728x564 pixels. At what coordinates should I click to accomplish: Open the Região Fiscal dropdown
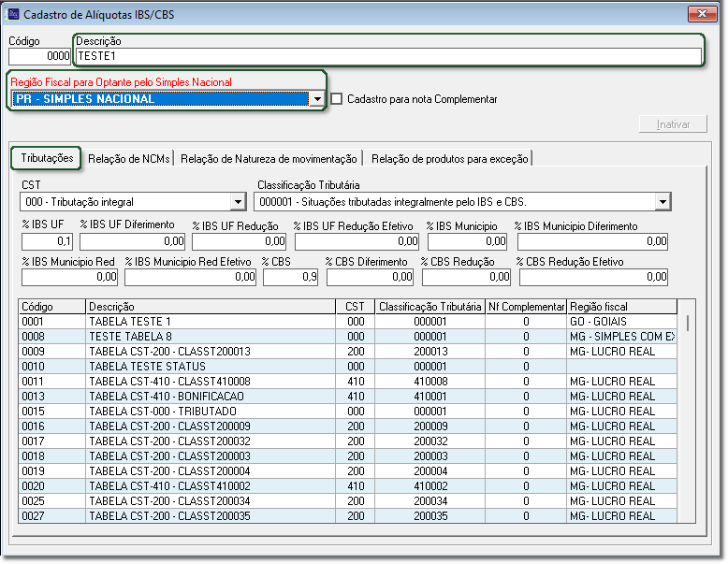(317, 99)
